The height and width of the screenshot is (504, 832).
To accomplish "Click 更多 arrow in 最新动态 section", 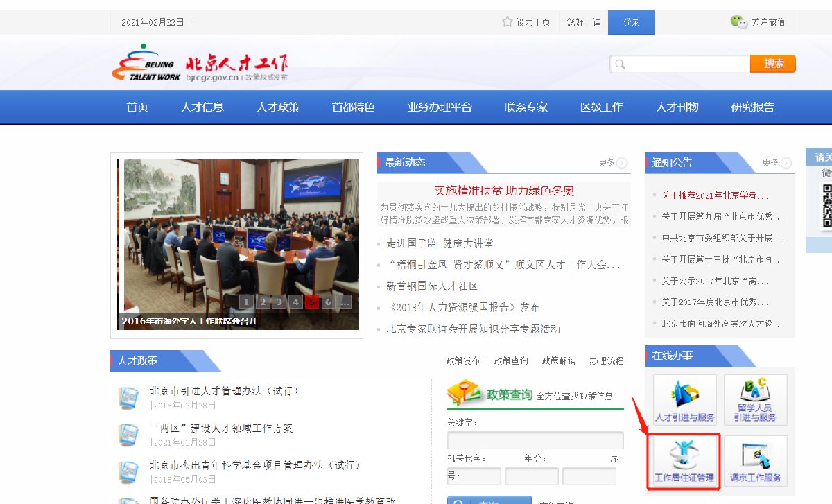I will coord(622,163).
